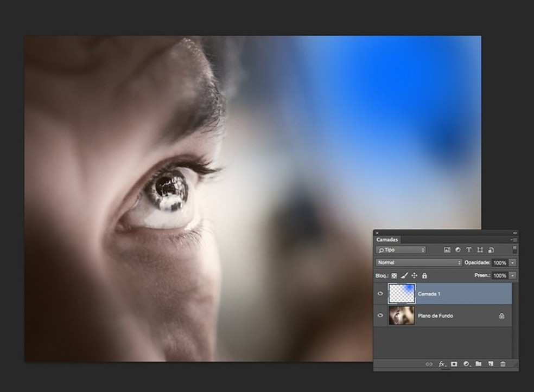Image resolution: width=534 pixels, height=392 pixels.
Task: Open the Normal blend mode dropdown
Action: pos(418,263)
